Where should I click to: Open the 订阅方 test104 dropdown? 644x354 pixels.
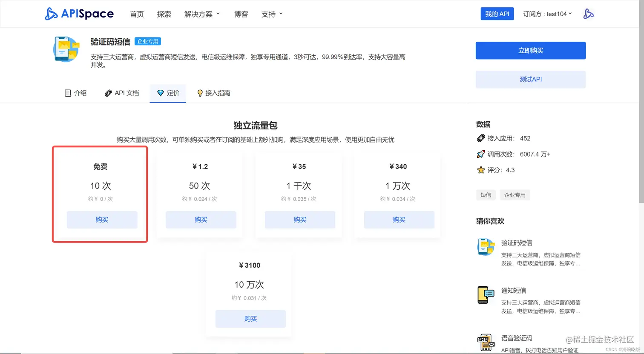click(x=547, y=14)
